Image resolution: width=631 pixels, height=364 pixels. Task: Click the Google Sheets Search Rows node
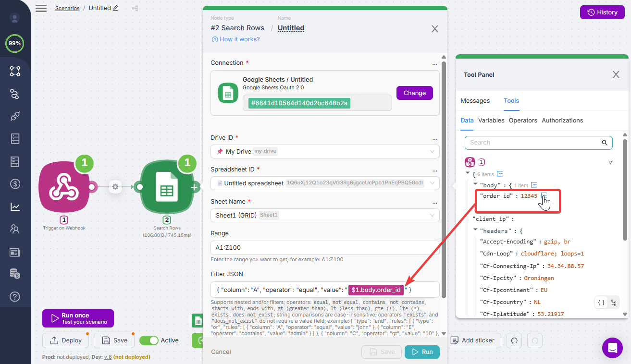point(166,187)
